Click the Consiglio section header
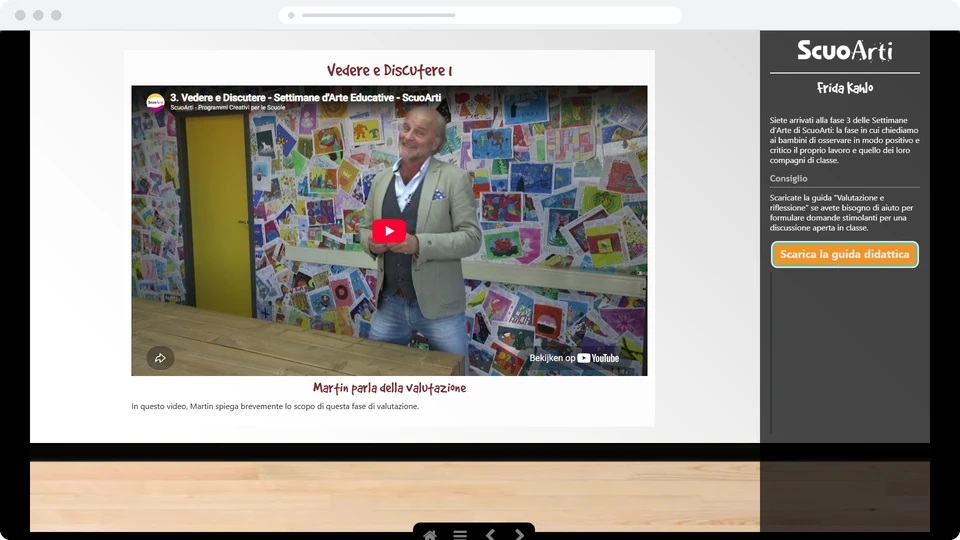 (788, 178)
